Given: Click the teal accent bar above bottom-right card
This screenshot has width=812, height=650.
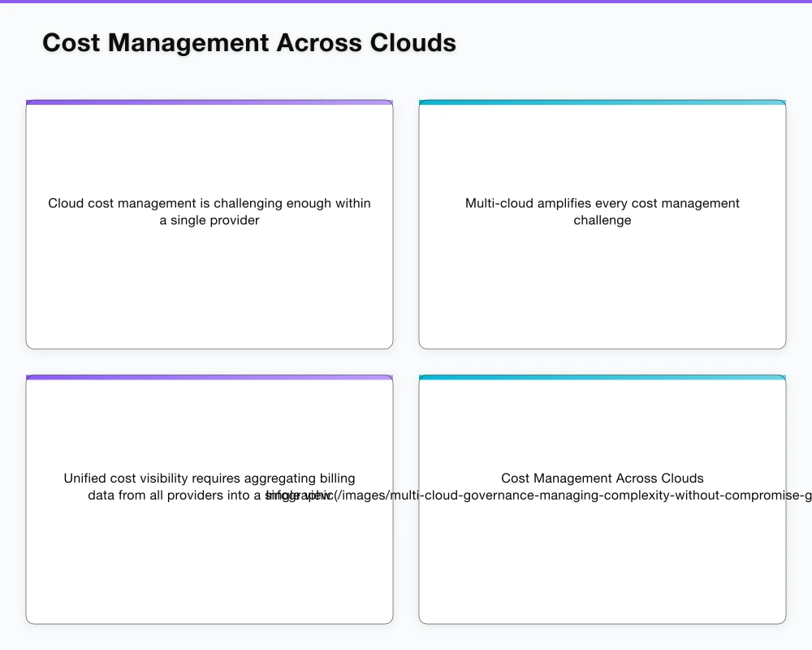Looking at the screenshot, I should tap(602, 377).
